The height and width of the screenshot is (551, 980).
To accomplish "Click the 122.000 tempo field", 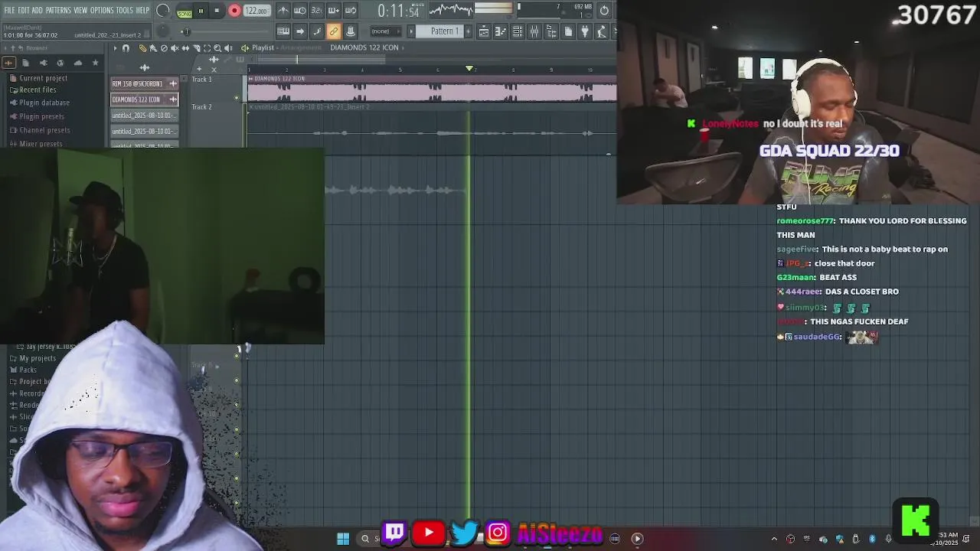I will coord(256,11).
